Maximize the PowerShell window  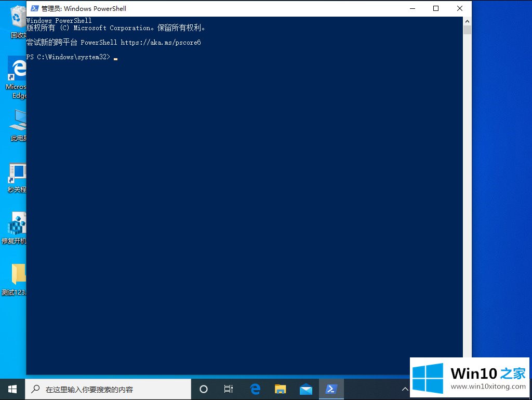[x=436, y=8]
